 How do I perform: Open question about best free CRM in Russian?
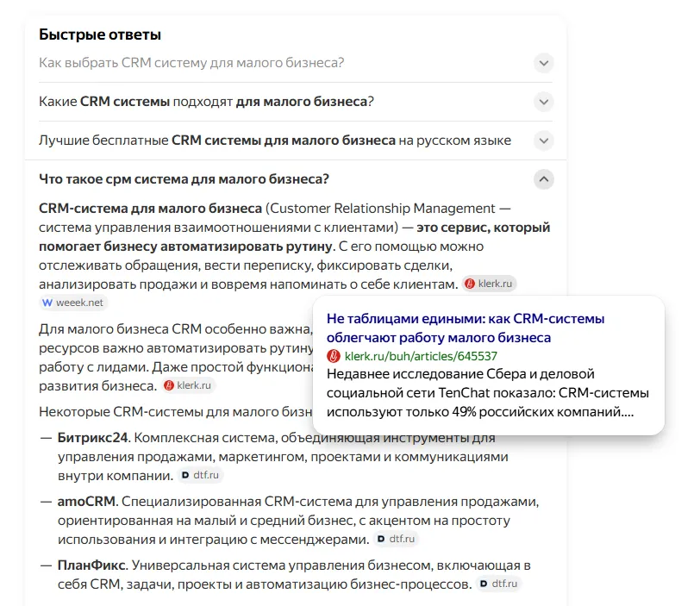pyautogui.click(x=275, y=141)
